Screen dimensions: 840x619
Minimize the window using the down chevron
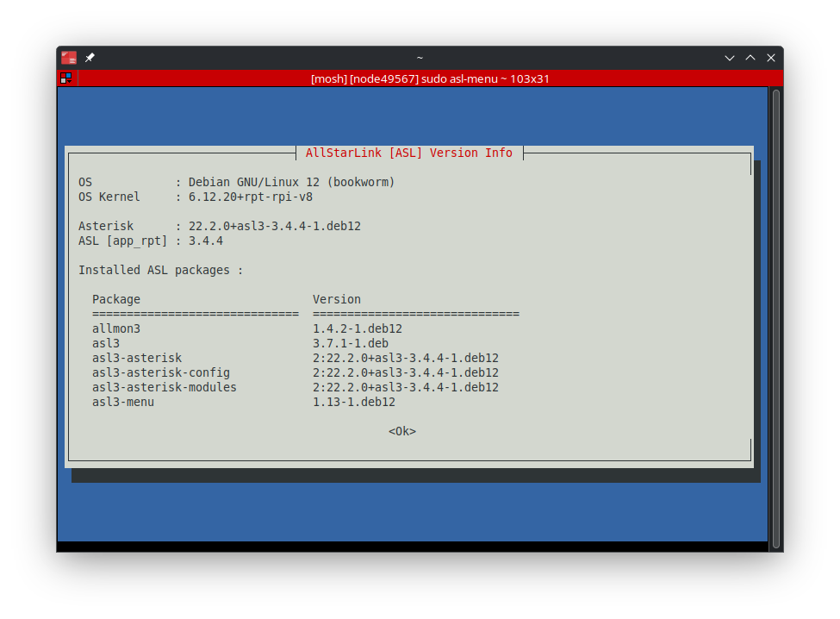[729, 58]
